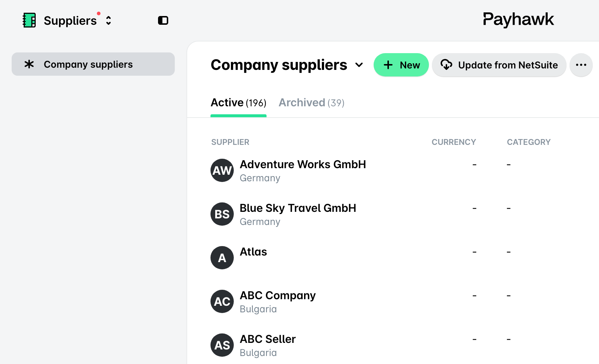Click the SUPPLIER column header
The image size is (599, 364).
point(230,142)
